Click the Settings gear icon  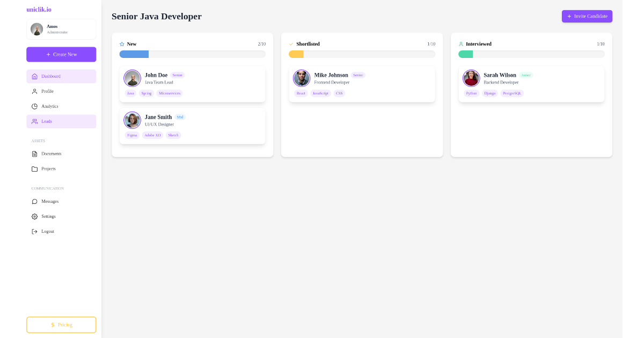pos(34,216)
